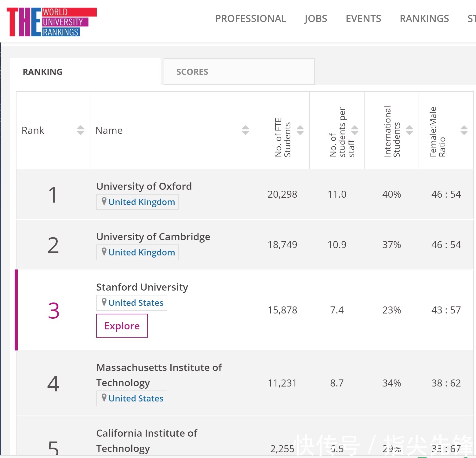Image resolution: width=476 pixels, height=458 pixels.
Task: Sort by Rank column arrows
Action: 81,130
